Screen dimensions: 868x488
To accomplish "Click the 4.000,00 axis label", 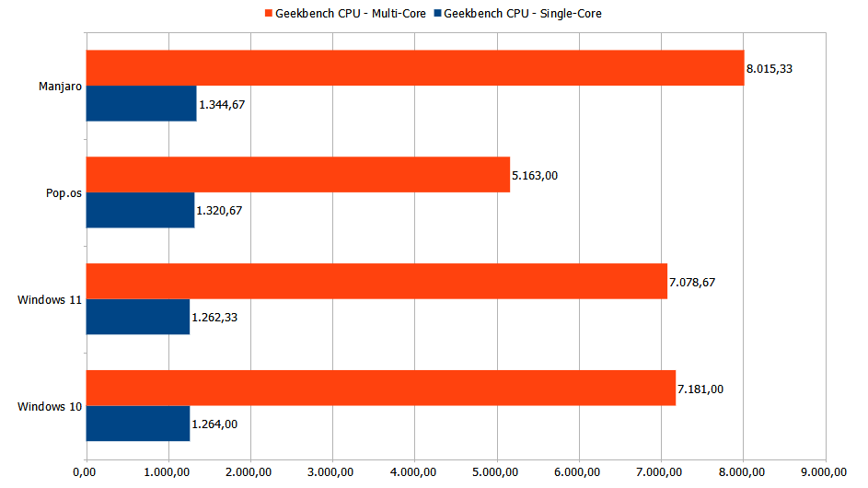I will tap(413, 472).
